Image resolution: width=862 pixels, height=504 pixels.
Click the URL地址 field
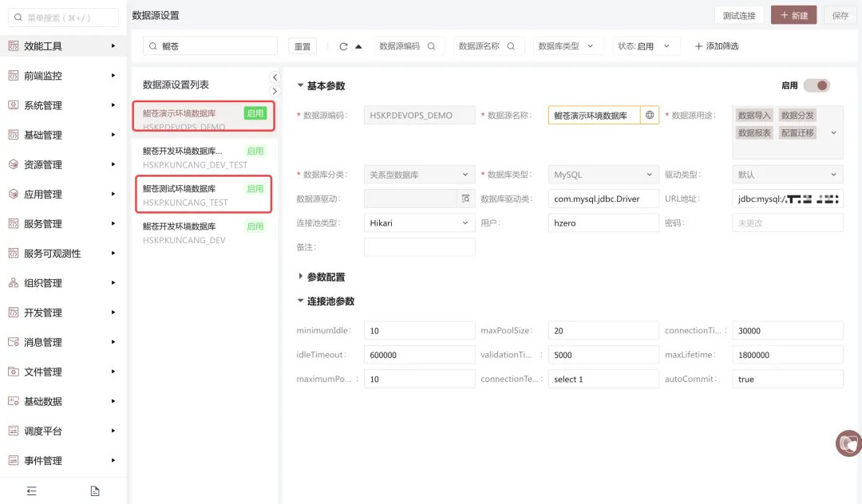point(787,199)
